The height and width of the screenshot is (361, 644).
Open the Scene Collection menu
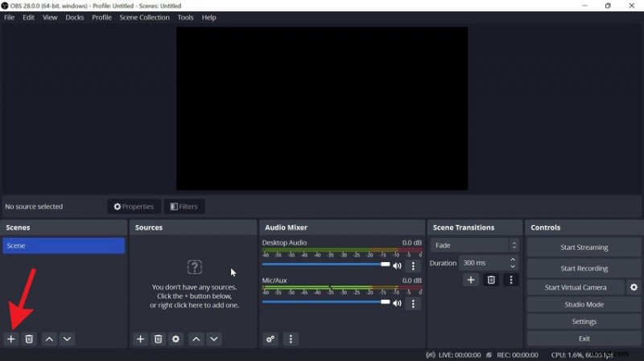144,17
